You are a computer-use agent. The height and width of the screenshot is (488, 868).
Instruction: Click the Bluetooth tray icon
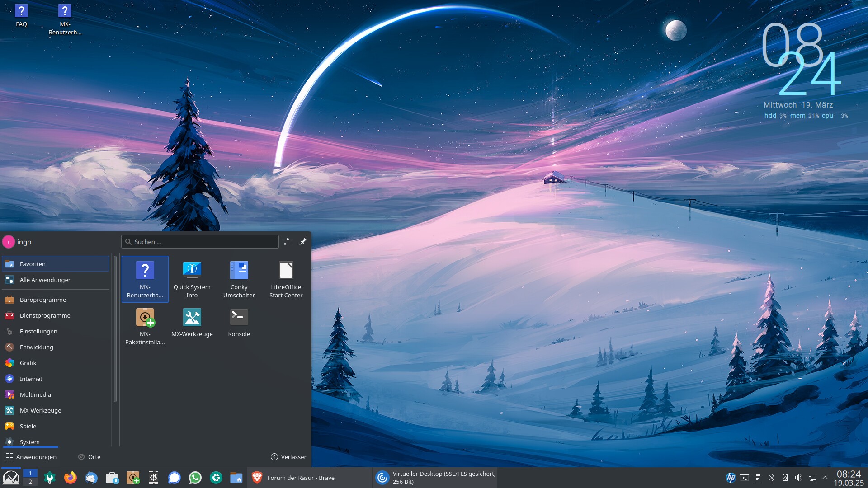click(x=772, y=478)
